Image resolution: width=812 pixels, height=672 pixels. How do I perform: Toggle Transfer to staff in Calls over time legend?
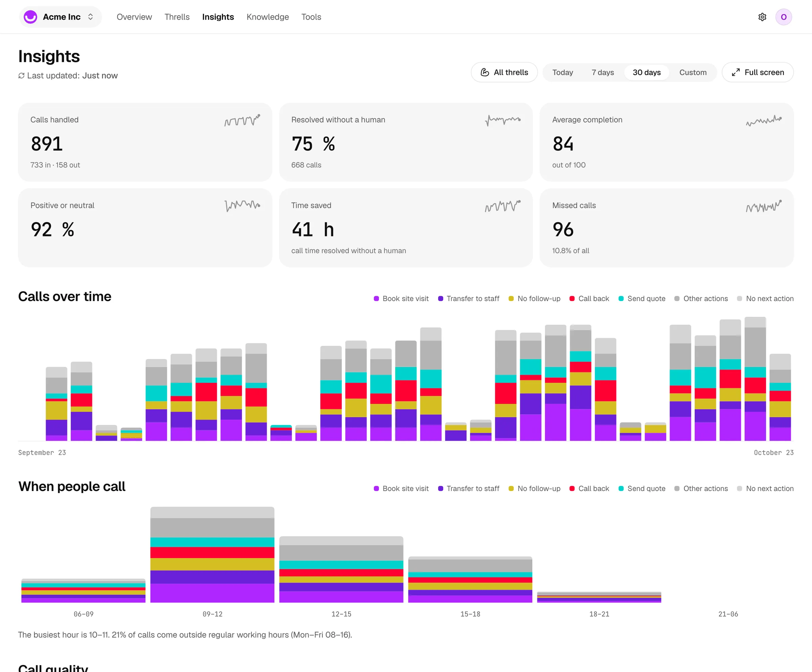pos(469,299)
